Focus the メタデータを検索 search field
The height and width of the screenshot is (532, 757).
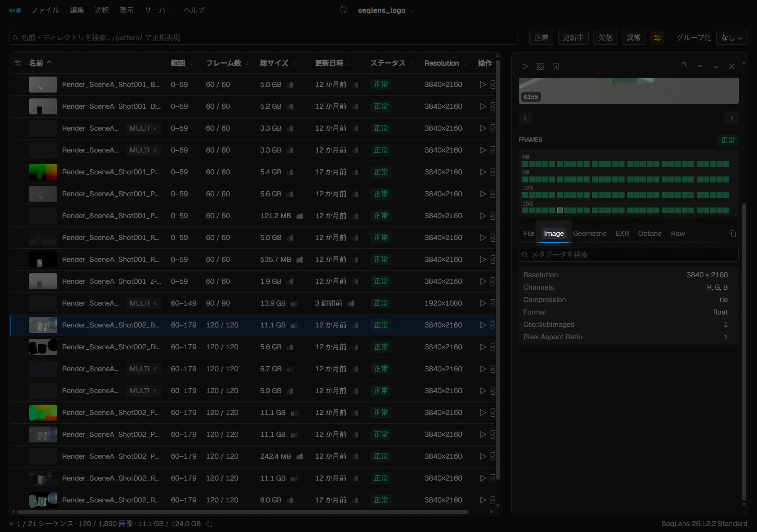(628, 254)
